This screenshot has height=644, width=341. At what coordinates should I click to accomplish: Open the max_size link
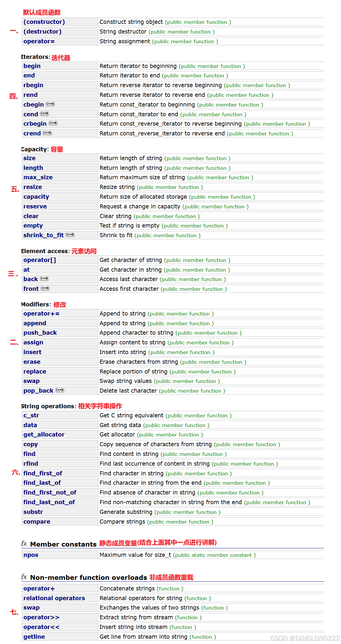(38, 177)
